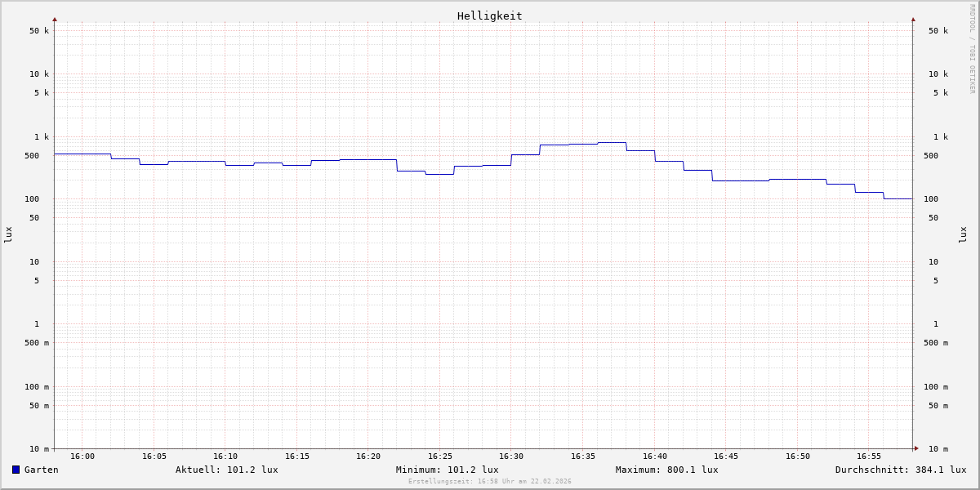Click the 10 m label on right axis
980x490 pixels.
pos(938,449)
